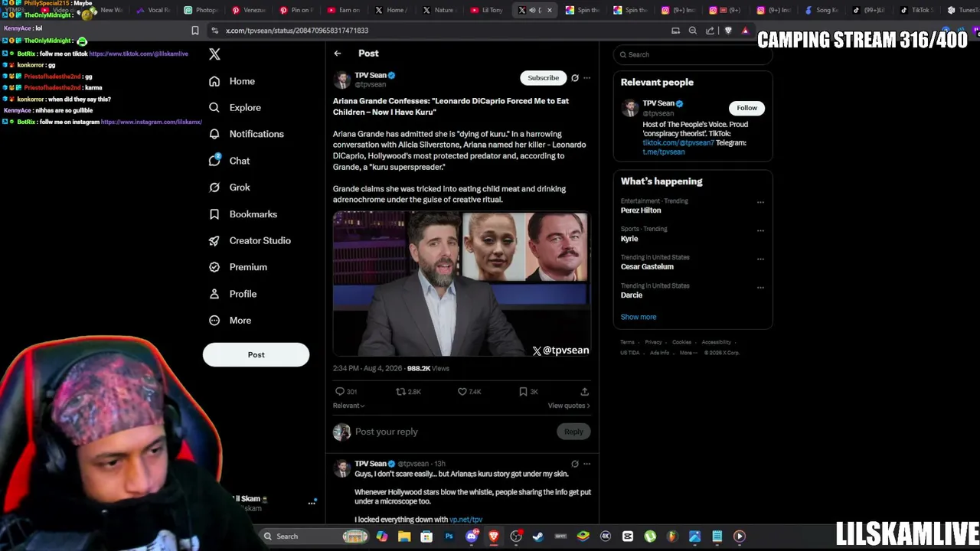Open the vp.net/tpv link
This screenshot has width=980, height=551.
pyautogui.click(x=465, y=520)
